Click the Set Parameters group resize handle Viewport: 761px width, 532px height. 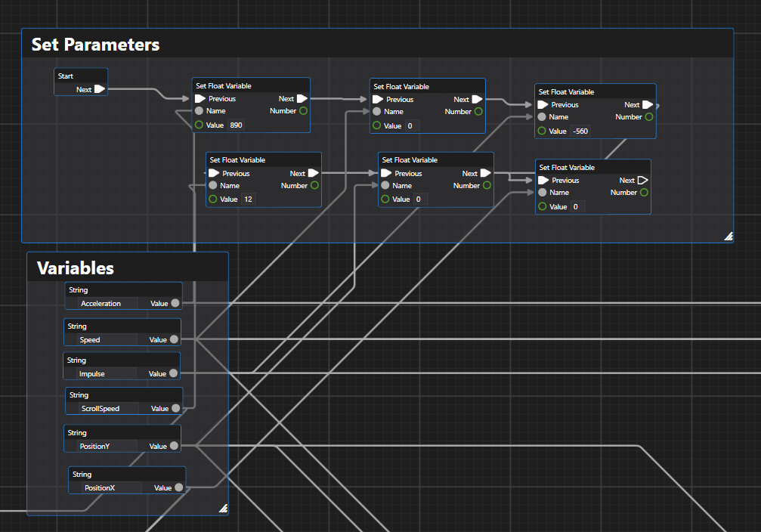tap(728, 237)
